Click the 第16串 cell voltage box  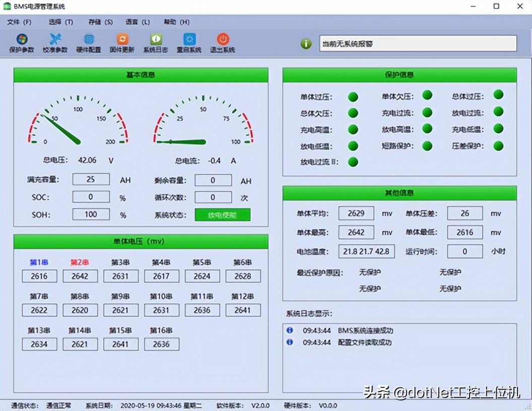point(162,344)
